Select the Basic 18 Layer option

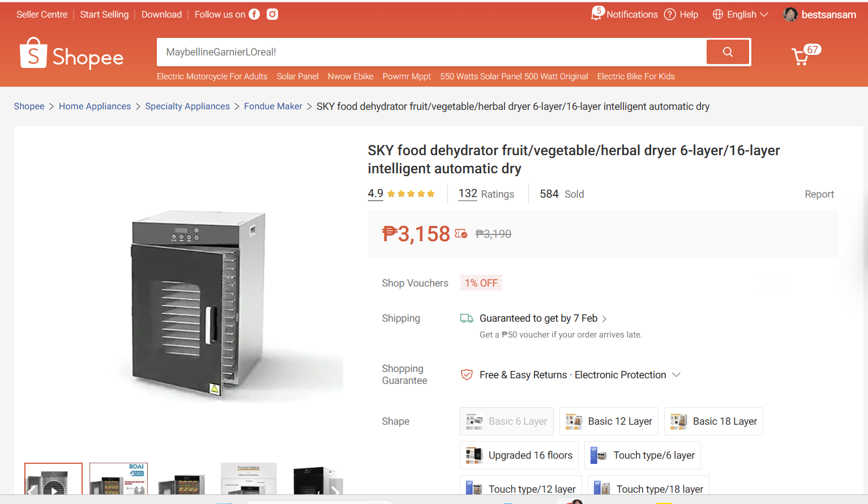713,421
